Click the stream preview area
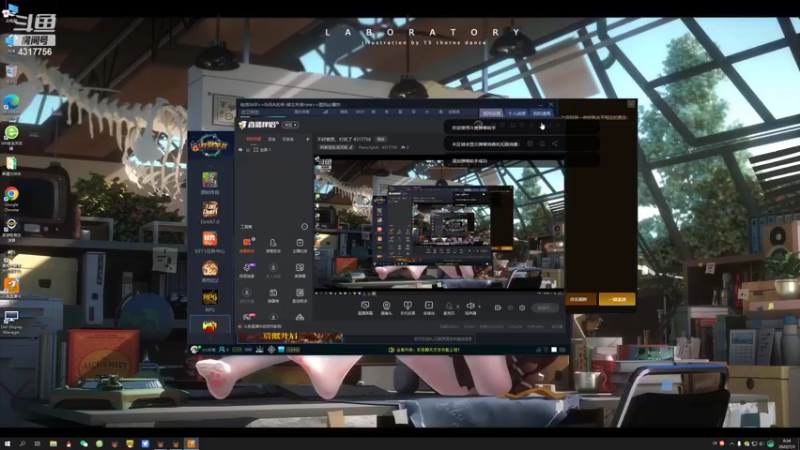The image size is (800, 450). (439, 224)
